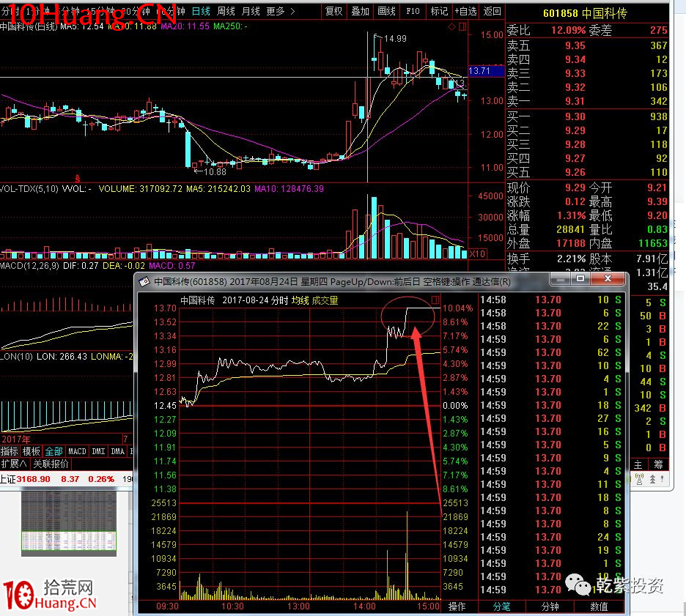Image resolution: width=686 pixels, height=616 pixels.
Task: Select the 指标 indicator tab
Action: 10,451
